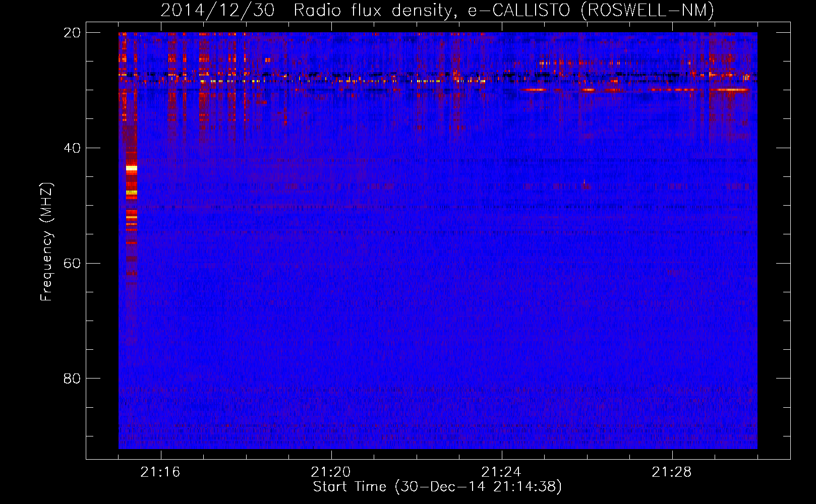Screen dimensions: 816x504
Task: Click the 'Start Time (30-Dec-14 21:14:38)' label
Action: coord(437,487)
